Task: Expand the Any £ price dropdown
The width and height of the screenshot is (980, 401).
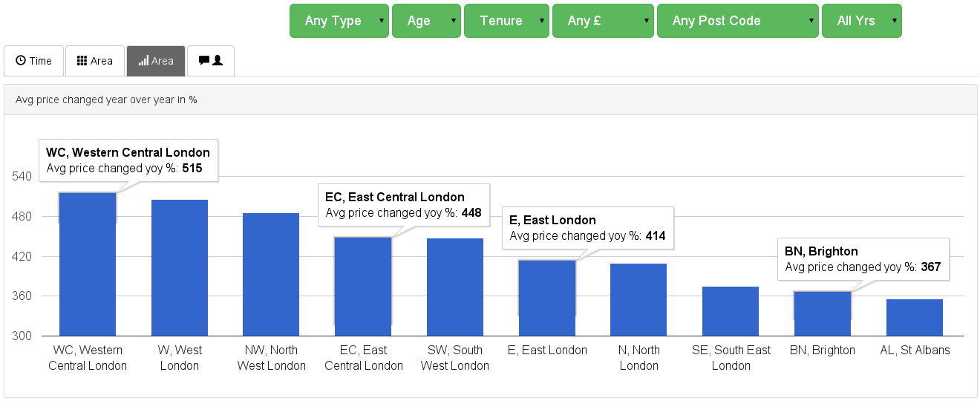Action: 603,21
